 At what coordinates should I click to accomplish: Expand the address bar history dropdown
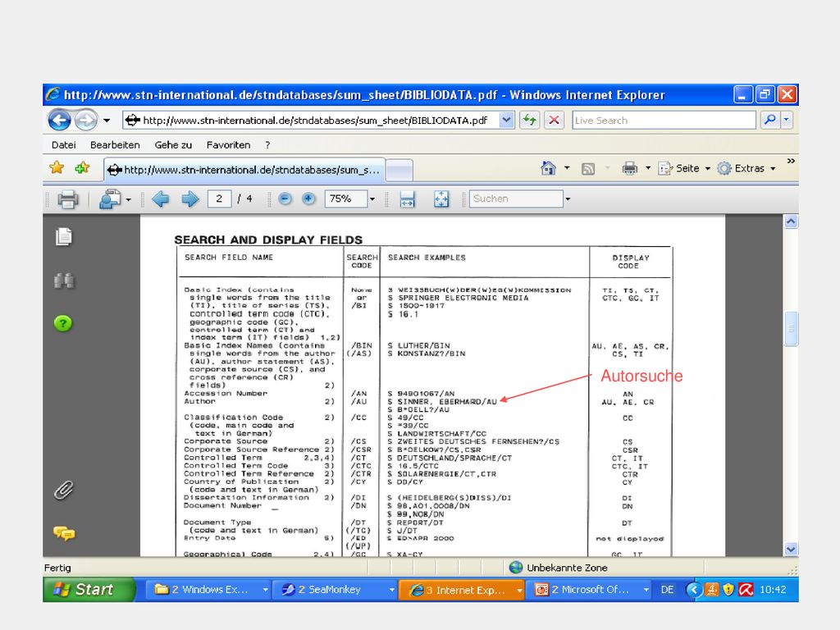tap(506, 120)
